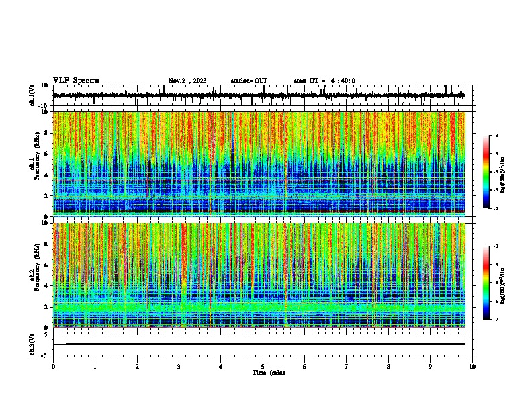Click the ch.2 spectrogram color scale bar
This screenshot has height=411, width=532.
486,283
